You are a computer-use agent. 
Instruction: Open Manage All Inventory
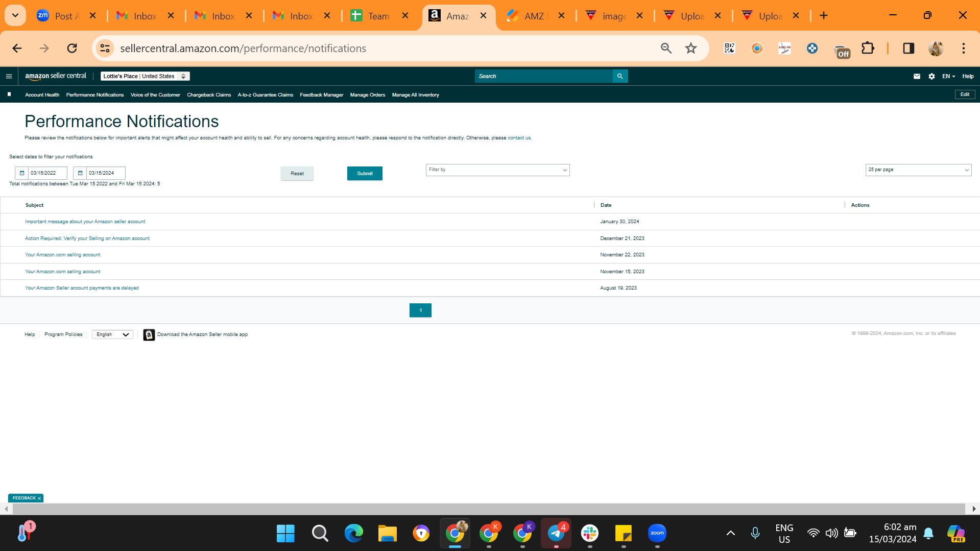(x=416, y=95)
